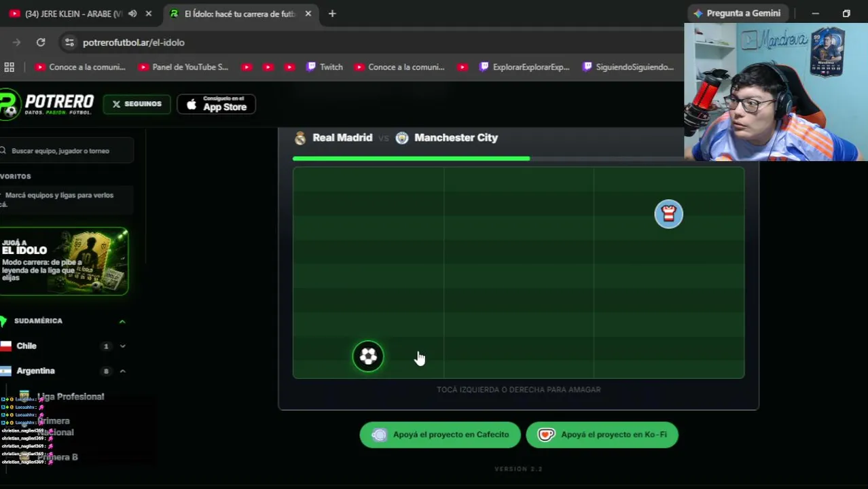Viewport: 868px width, 489px height.
Task: Focus the Buscar equipo, jugador o torneo field
Action: click(x=67, y=151)
